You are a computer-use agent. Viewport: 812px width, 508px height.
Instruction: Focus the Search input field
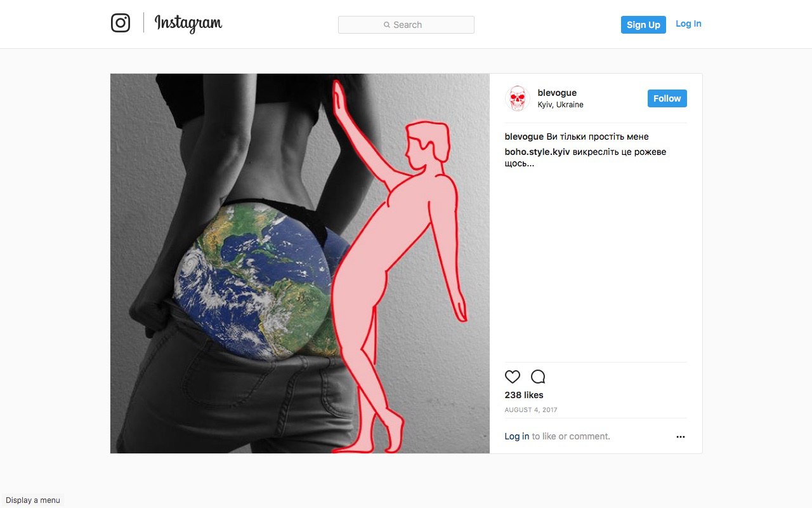(x=406, y=25)
